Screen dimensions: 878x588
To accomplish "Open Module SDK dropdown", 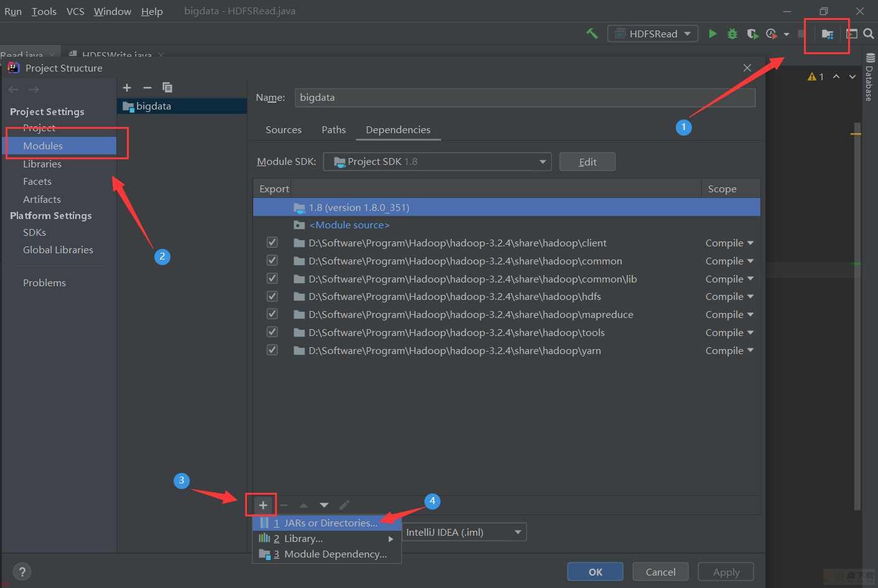I will 437,162.
